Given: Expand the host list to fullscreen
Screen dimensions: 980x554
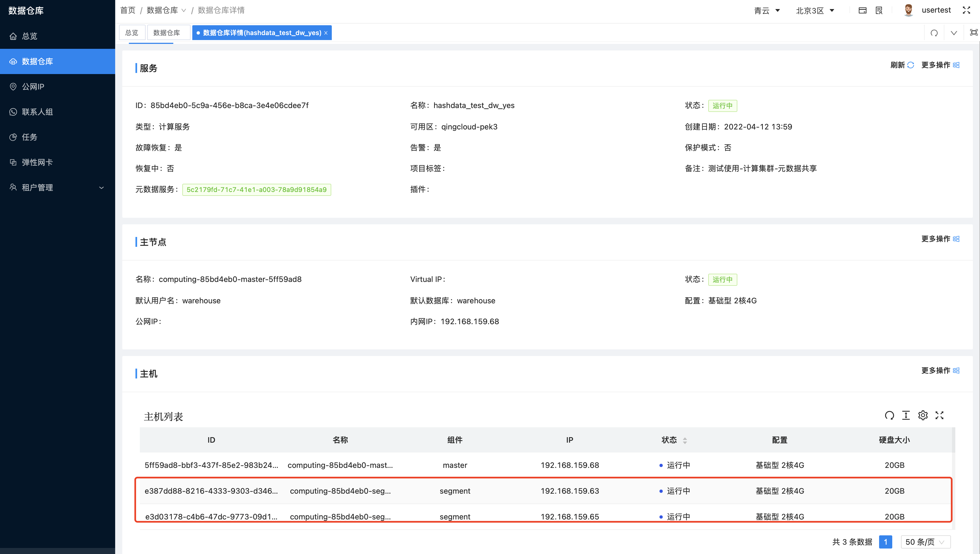Looking at the screenshot, I should pyautogui.click(x=940, y=416).
